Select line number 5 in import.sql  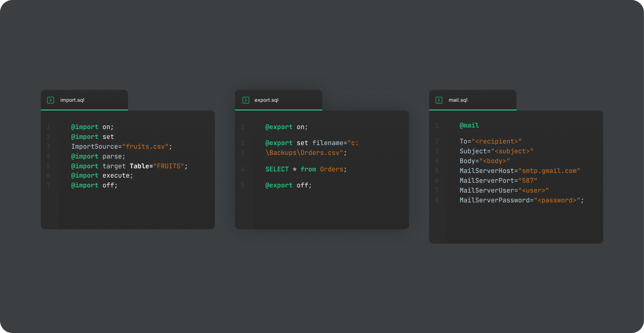48,166
